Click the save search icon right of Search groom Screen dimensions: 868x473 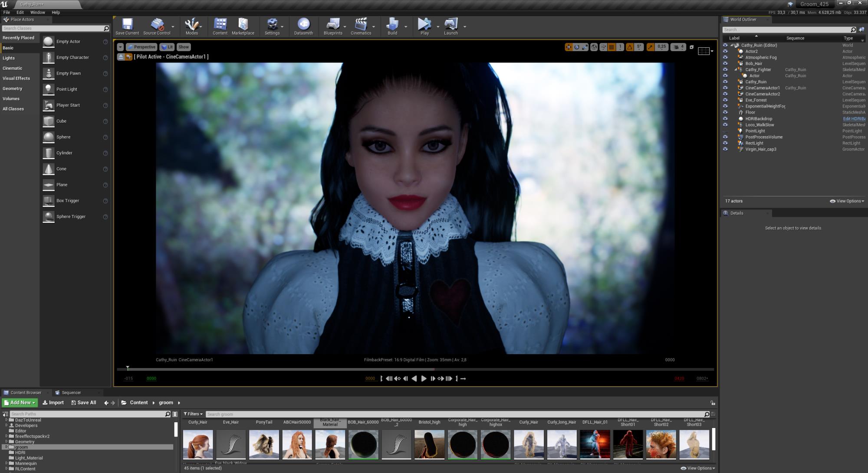(x=713, y=414)
